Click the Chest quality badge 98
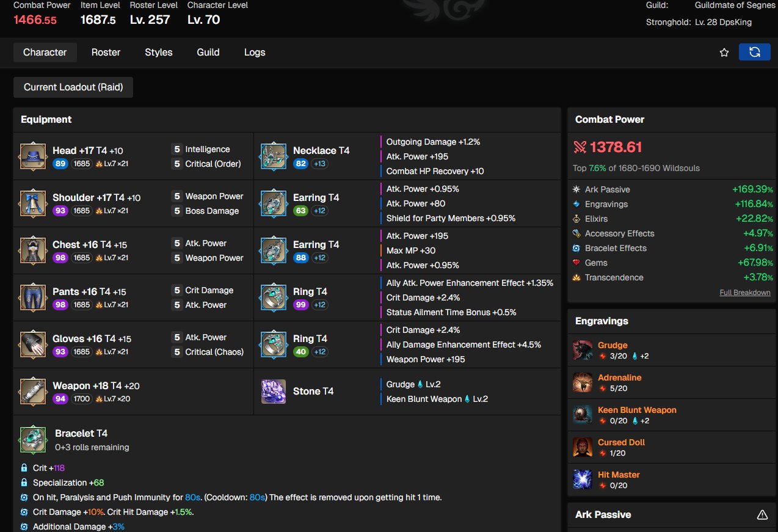Image resolution: width=778 pixels, height=532 pixels. pos(60,258)
